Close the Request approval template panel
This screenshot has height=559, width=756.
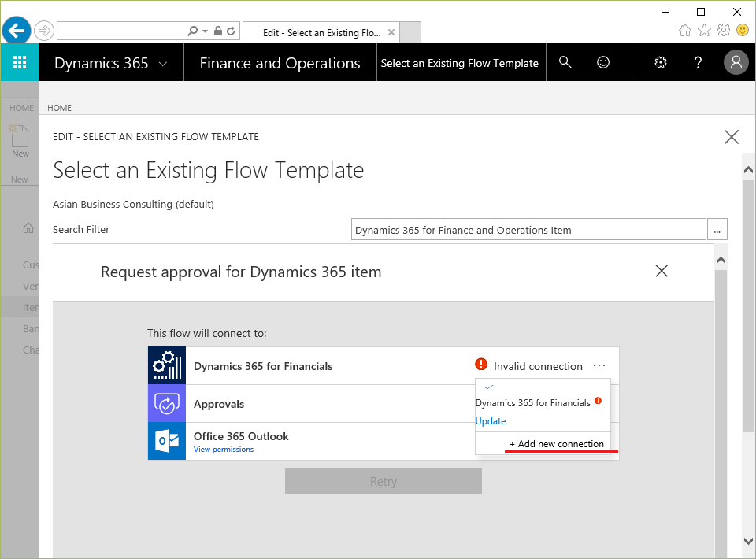[x=661, y=271]
